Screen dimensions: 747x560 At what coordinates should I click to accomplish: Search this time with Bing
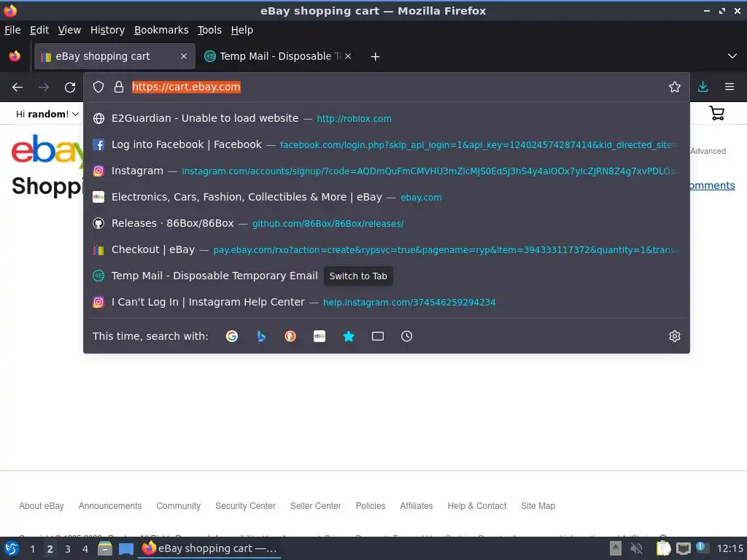coord(261,336)
